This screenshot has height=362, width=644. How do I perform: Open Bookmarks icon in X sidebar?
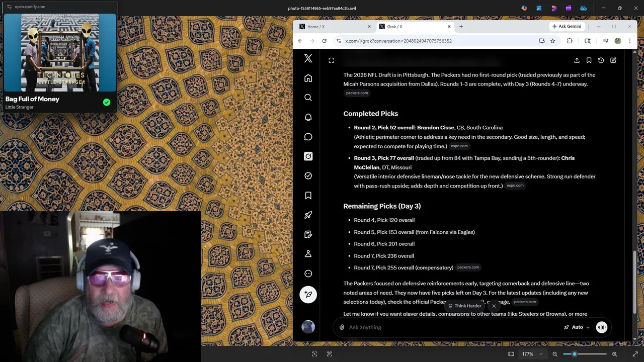coord(308,196)
